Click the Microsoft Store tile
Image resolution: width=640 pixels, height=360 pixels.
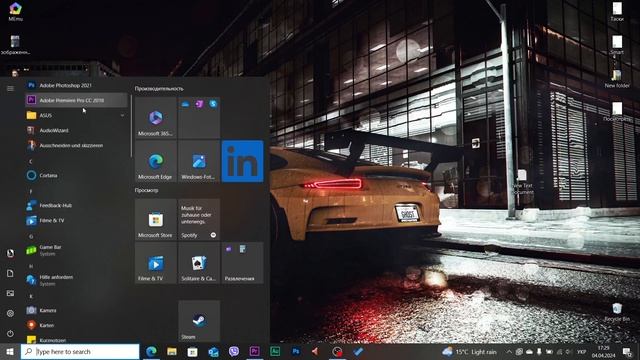156,220
